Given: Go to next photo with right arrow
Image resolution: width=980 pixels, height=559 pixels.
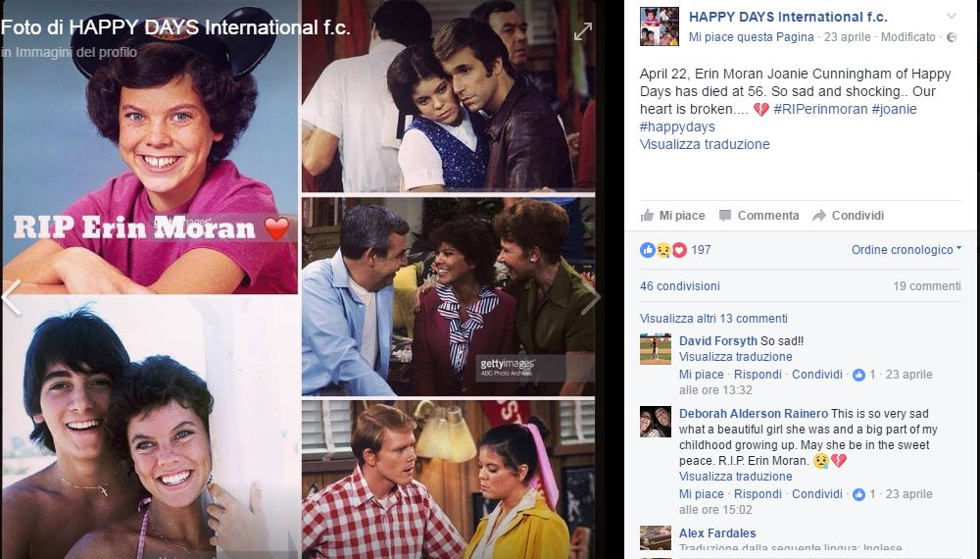Looking at the screenshot, I should pos(590,297).
